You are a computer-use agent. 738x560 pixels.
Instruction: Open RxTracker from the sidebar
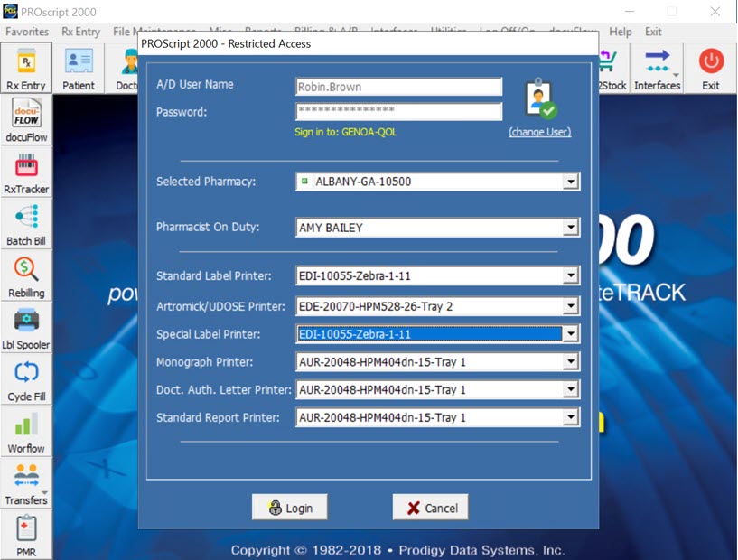(x=26, y=172)
